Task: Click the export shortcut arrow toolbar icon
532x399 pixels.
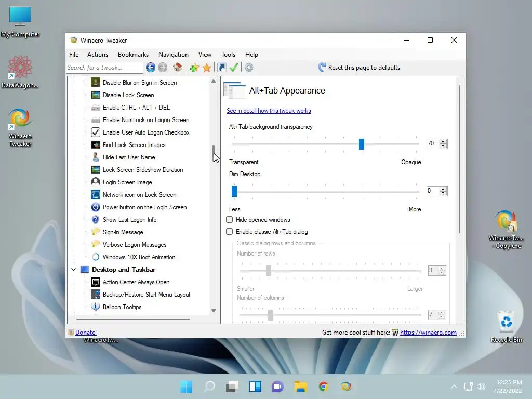Action: coord(221,68)
